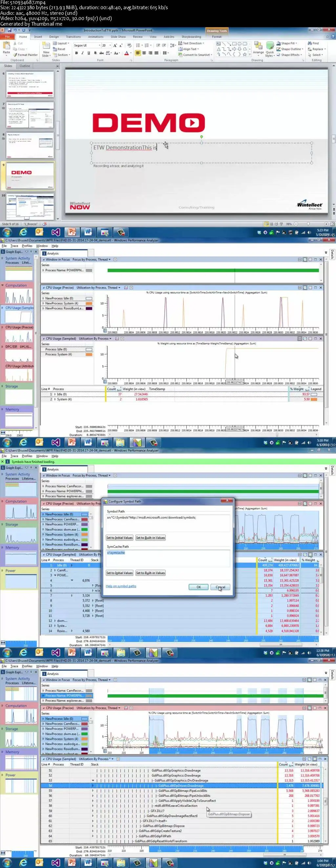
Task: Click the Center alignment icon in PowerPoint
Action: [144, 53]
